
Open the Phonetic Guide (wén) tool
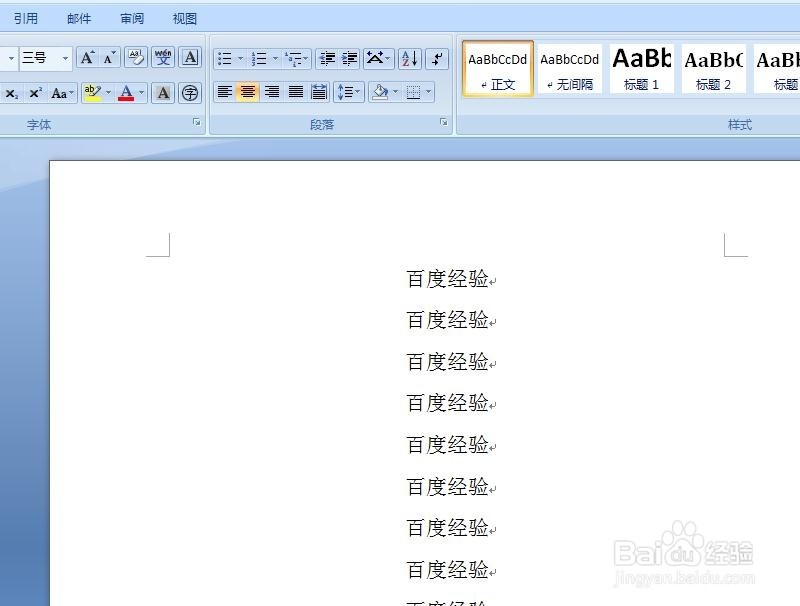(163, 58)
